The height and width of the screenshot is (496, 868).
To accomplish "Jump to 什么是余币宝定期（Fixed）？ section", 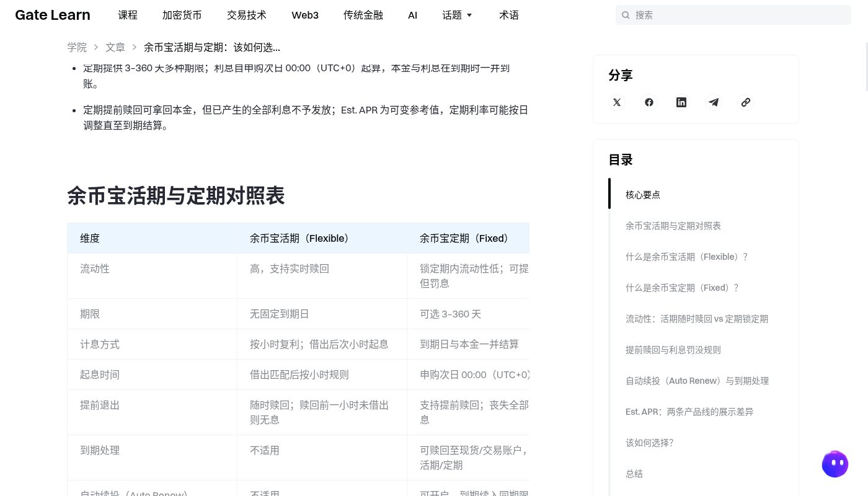I will point(683,288).
